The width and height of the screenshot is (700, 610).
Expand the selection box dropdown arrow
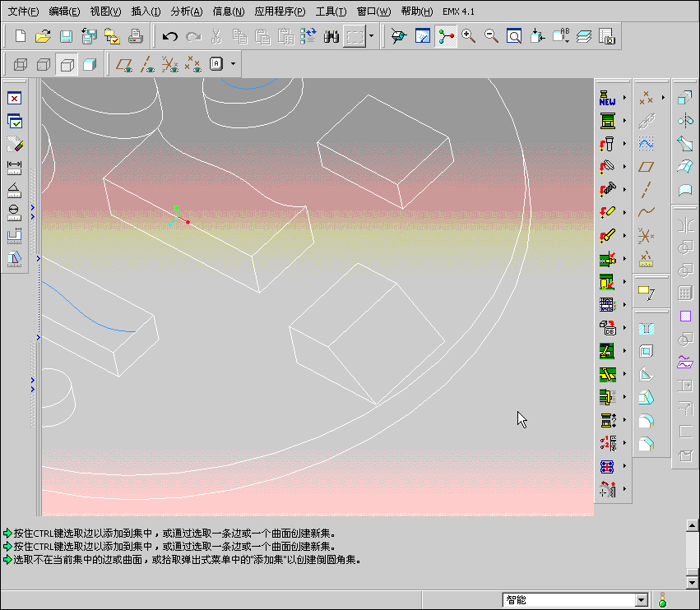(x=372, y=36)
